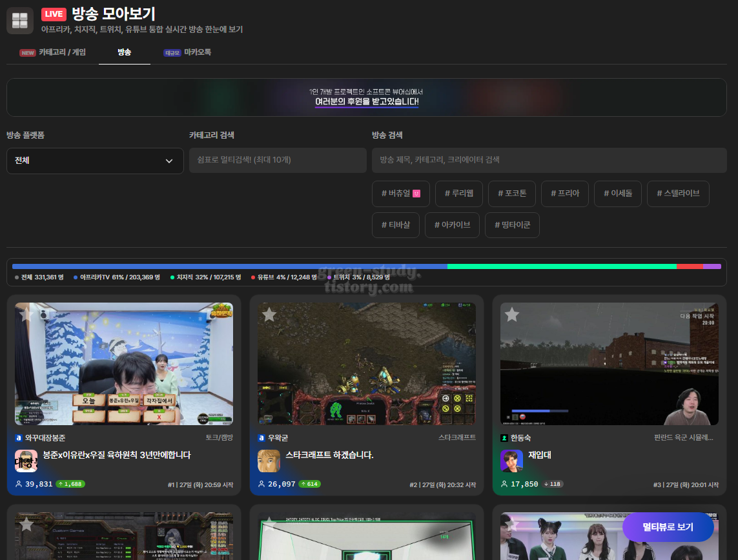Click the green +614 viewer change badge
The width and height of the screenshot is (738, 560).
[x=309, y=484]
